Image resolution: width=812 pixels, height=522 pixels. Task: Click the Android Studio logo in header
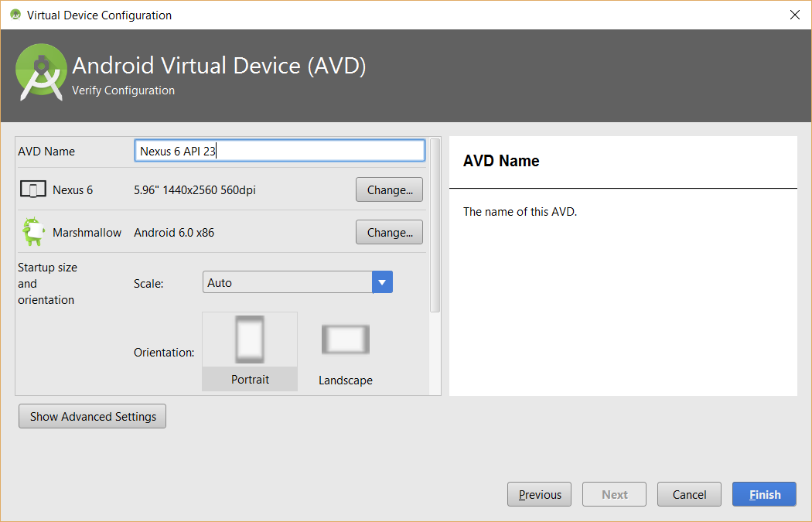click(42, 73)
